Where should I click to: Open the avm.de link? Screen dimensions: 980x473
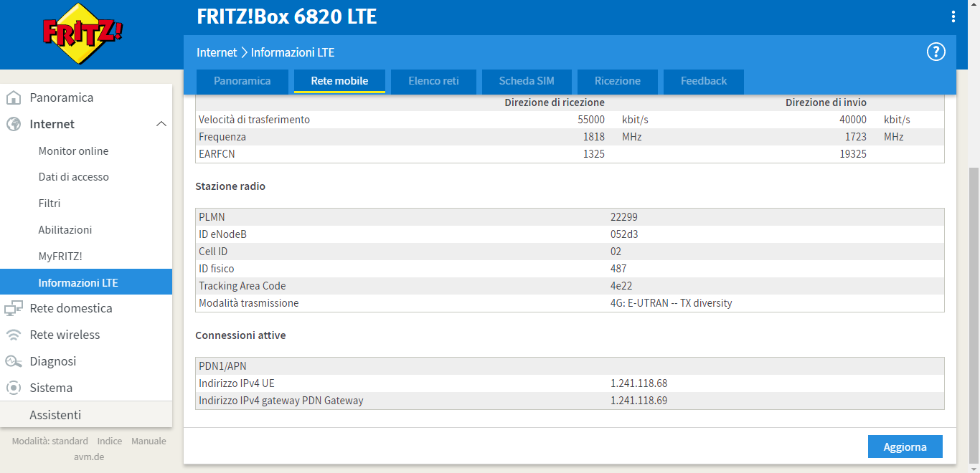click(x=89, y=457)
